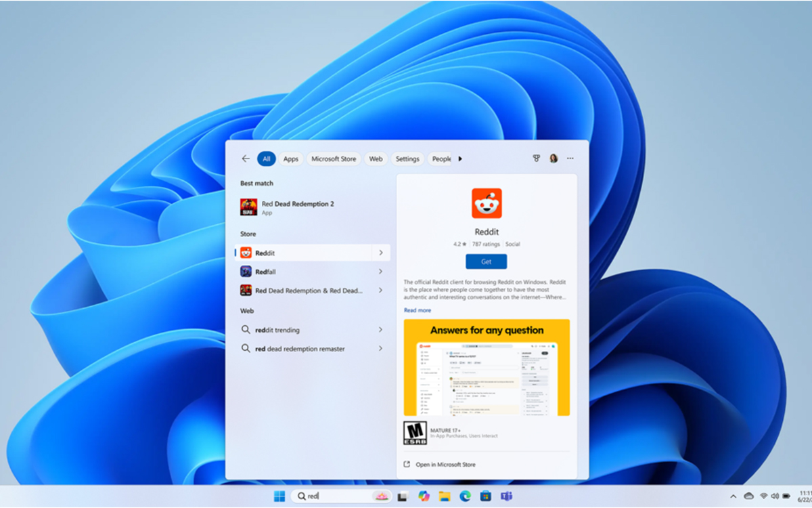The height and width of the screenshot is (508, 812).
Task: Expand more search filters with the right arrow
Action: click(460, 158)
